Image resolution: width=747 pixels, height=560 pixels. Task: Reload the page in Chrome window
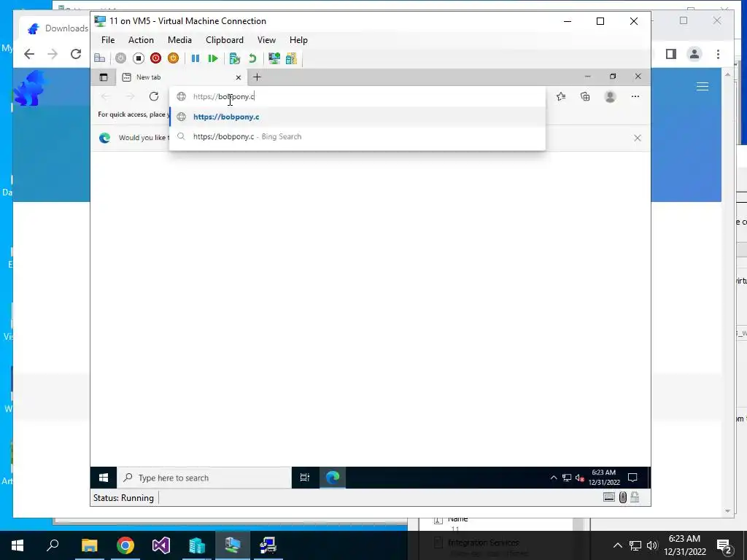coord(76,54)
